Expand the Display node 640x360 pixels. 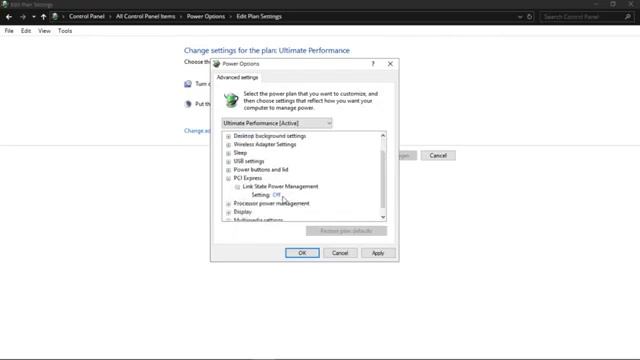[229, 212]
